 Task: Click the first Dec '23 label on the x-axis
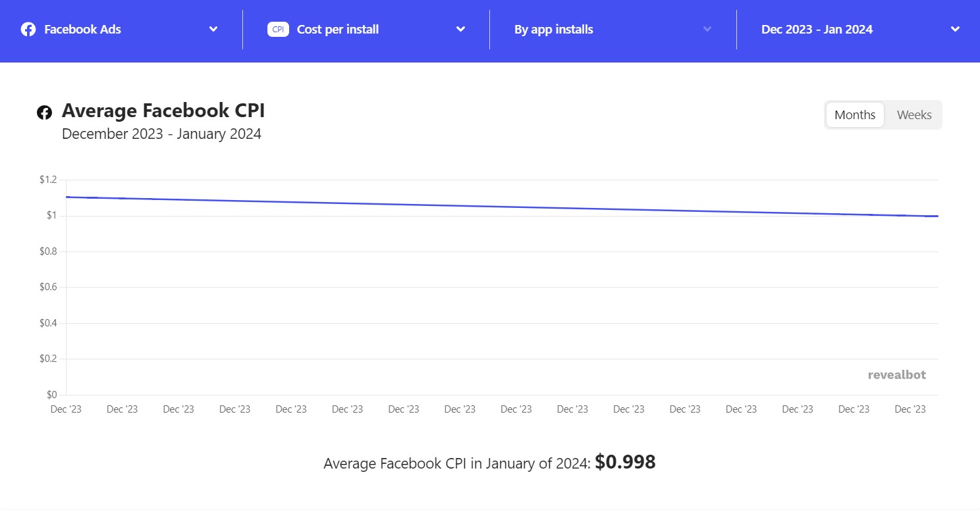(x=65, y=409)
